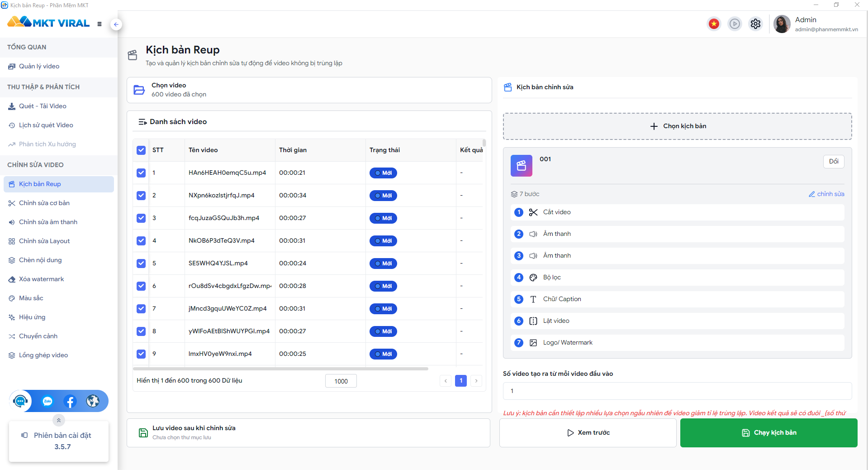Click Chạy kịch bản green button
This screenshot has height=470, width=868.
click(x=768, y=433)
